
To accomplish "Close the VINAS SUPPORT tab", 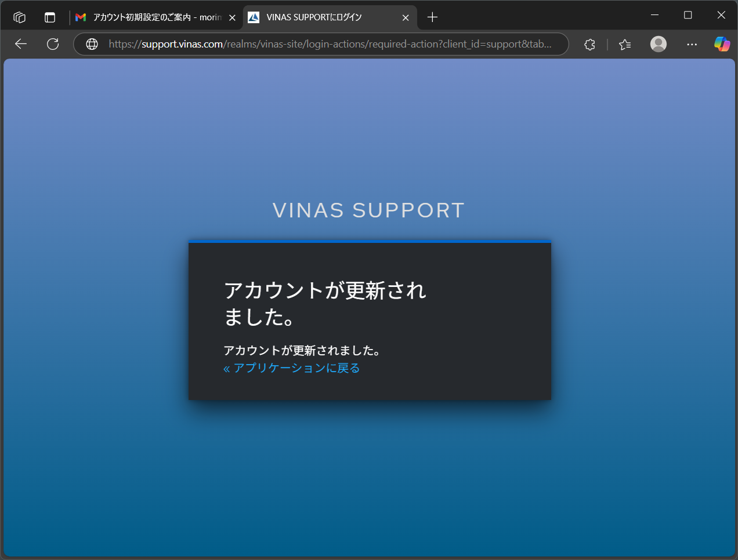I will click(406, 17).
